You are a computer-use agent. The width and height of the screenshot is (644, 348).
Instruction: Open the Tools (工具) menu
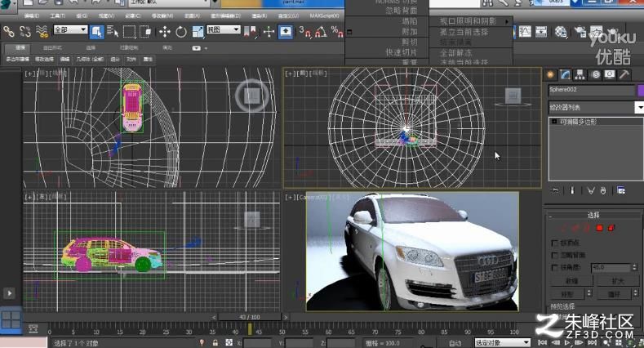click(57, 16)
